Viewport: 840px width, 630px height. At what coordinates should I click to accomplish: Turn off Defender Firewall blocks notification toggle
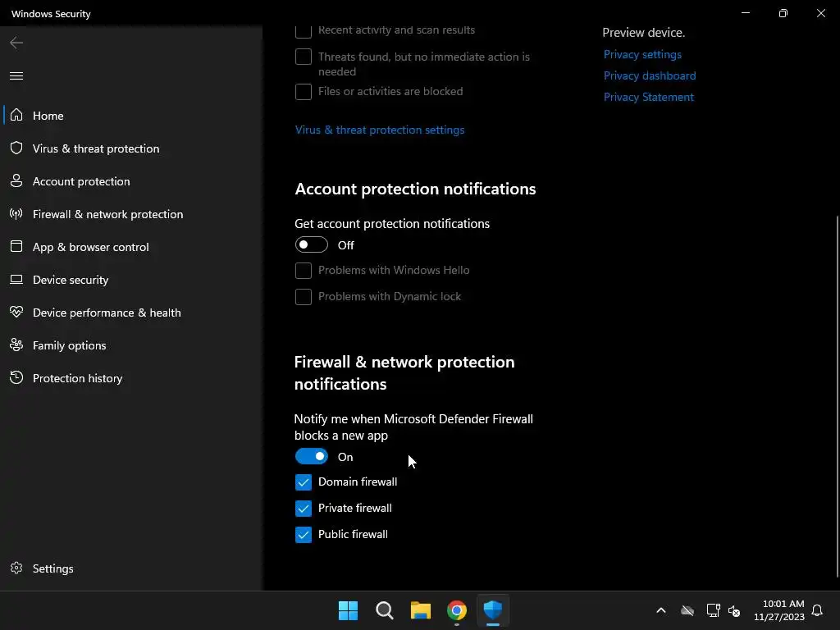pos(311,456)
